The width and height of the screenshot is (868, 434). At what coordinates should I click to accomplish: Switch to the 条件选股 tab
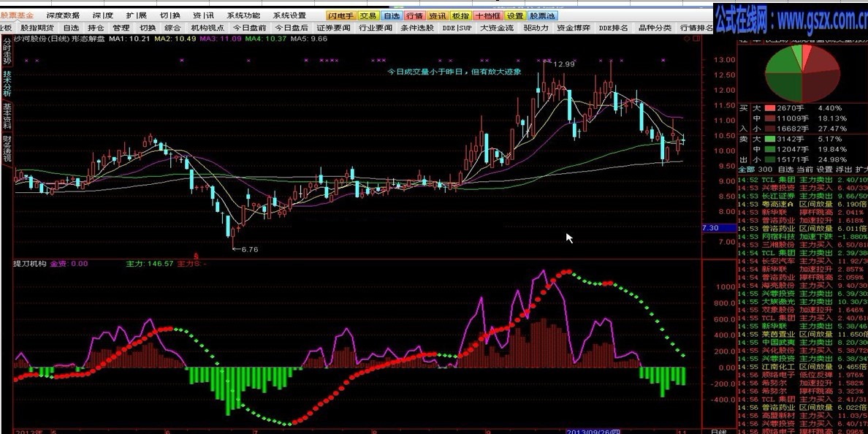(417, 28)
